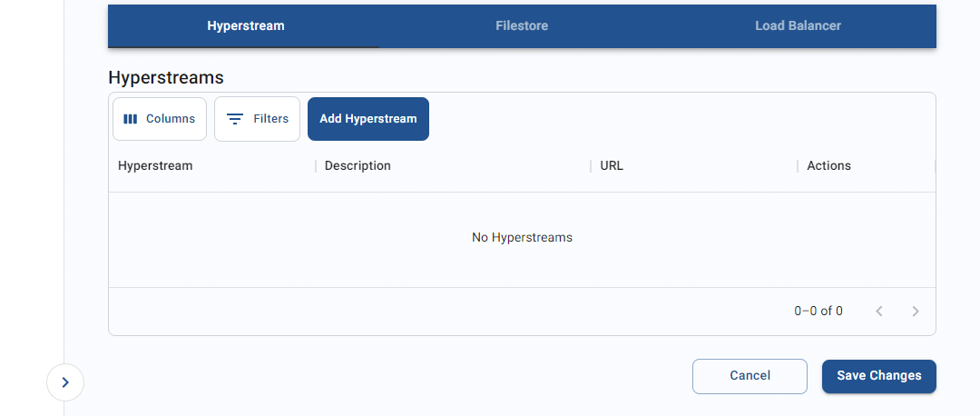Sort by the URL column header

click(612, 166)
